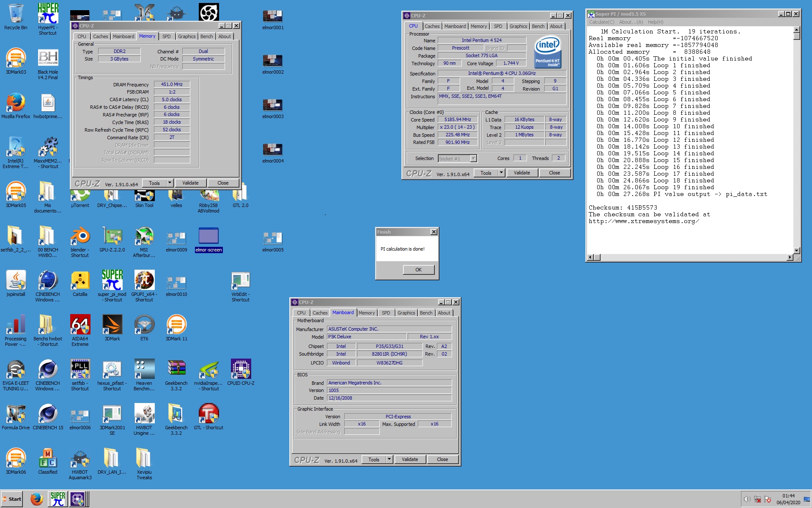Open Calculate menu in Super PI
Viewport: 812px width, 508px height.
click(601, 22)
